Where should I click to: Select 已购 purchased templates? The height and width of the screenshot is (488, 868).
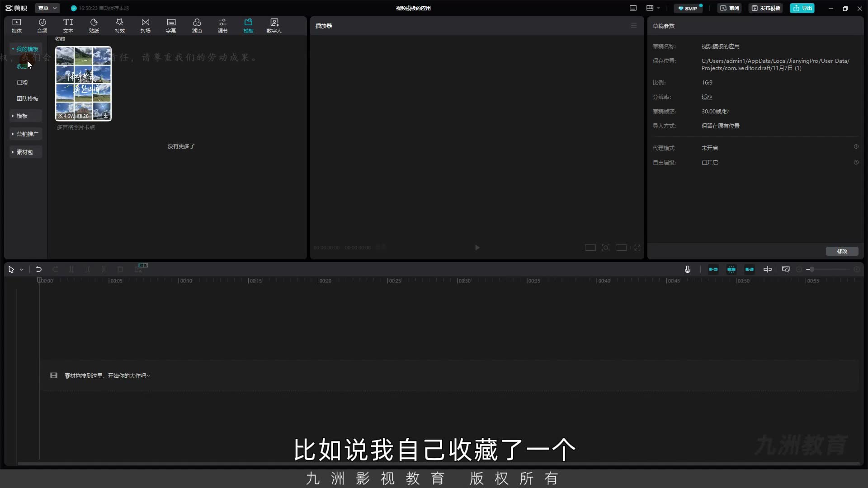pyautogui.click(x=22, y=82)
